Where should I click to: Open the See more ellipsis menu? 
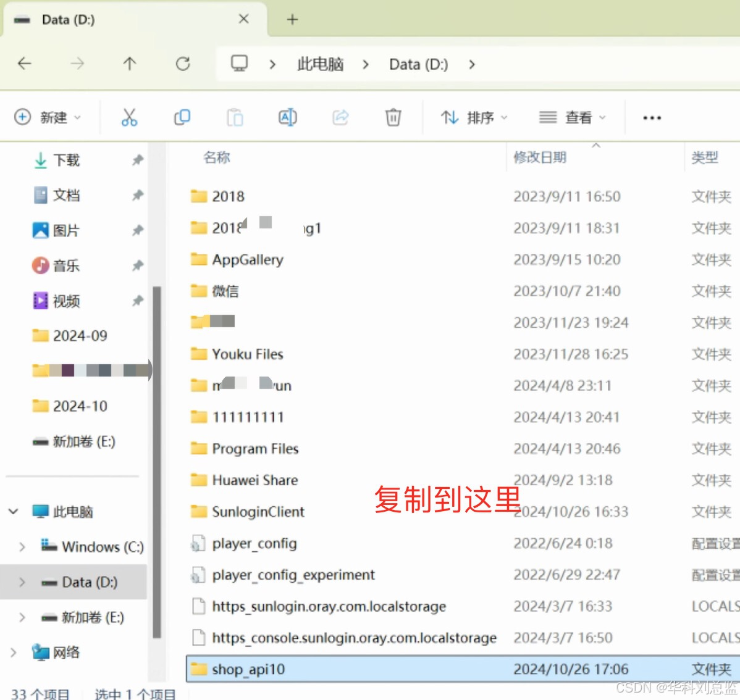pyautogui.click(x=652, y=117)
